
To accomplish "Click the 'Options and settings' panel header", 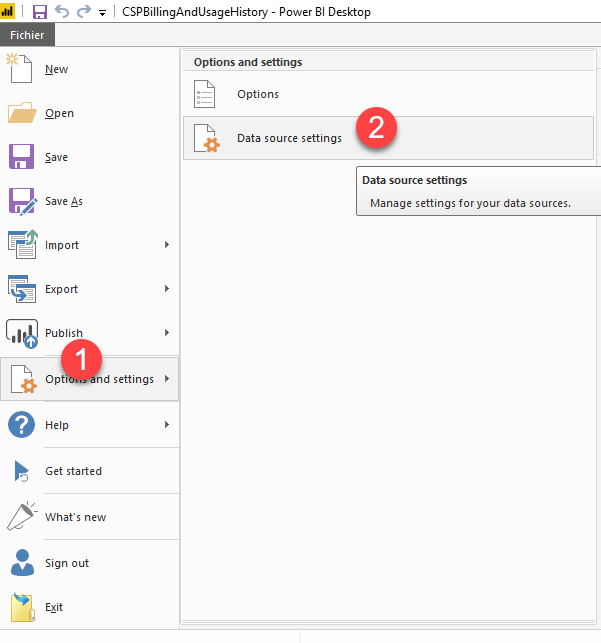I will pyautogui.click(x=248, y=62).
